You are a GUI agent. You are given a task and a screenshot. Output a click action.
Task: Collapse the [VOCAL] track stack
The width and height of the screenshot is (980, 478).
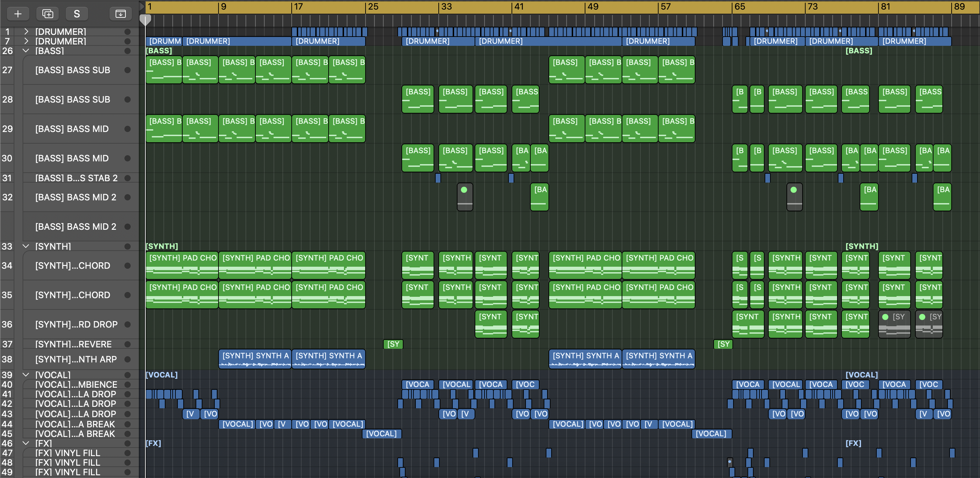[x=26, y=374]
